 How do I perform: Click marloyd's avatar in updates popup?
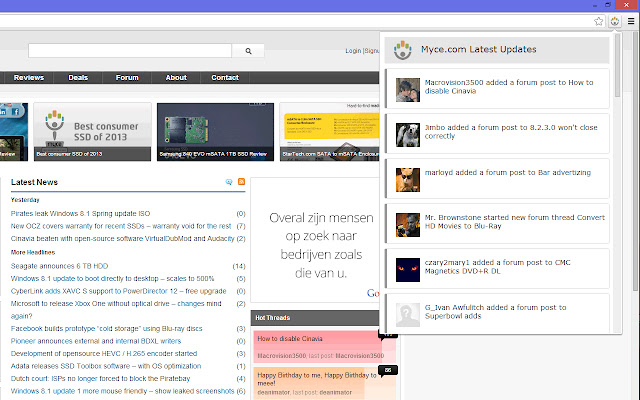coord(408,180)
